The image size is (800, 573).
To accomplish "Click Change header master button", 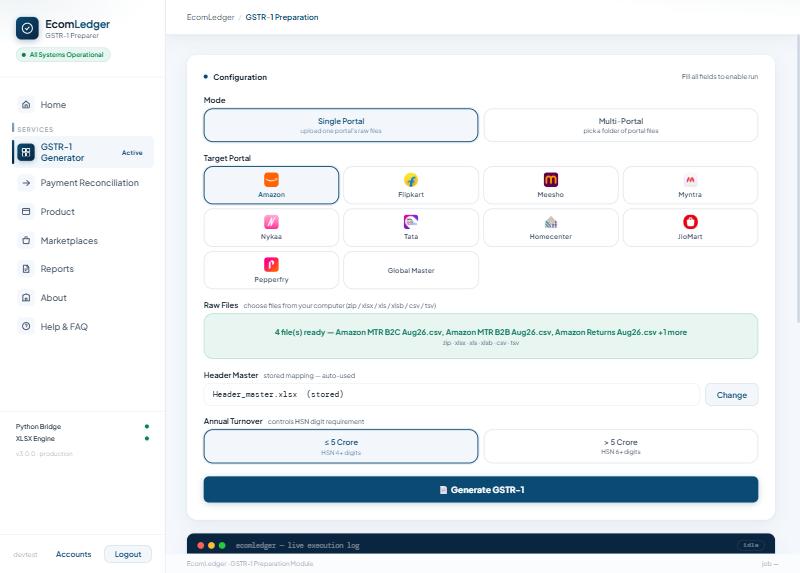I will pyautogui.click(x=732, y=395).
